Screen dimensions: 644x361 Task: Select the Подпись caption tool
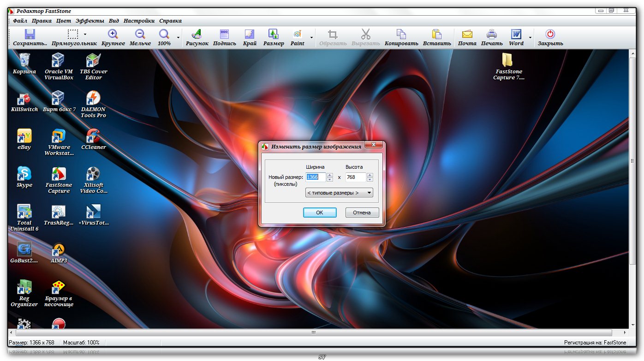tap(224, 35)
